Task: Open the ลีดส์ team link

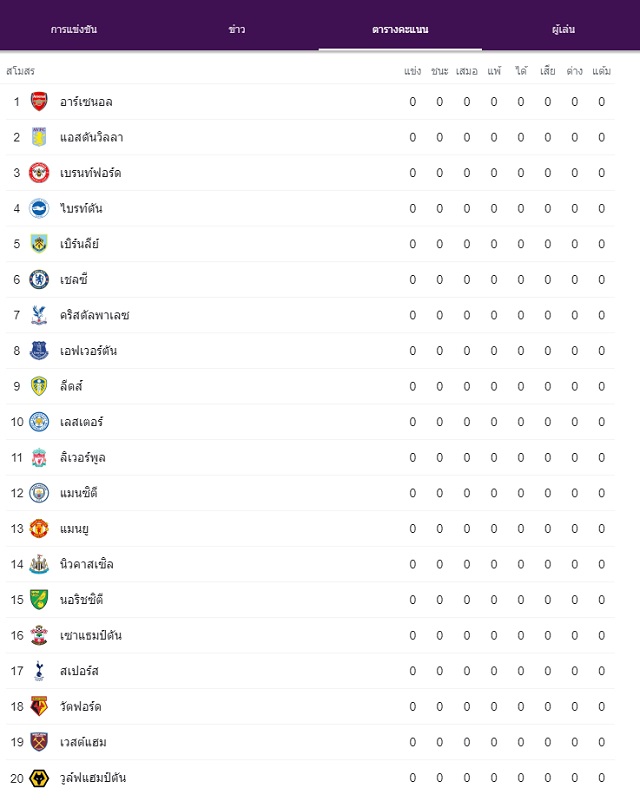Action: (71, 386)
